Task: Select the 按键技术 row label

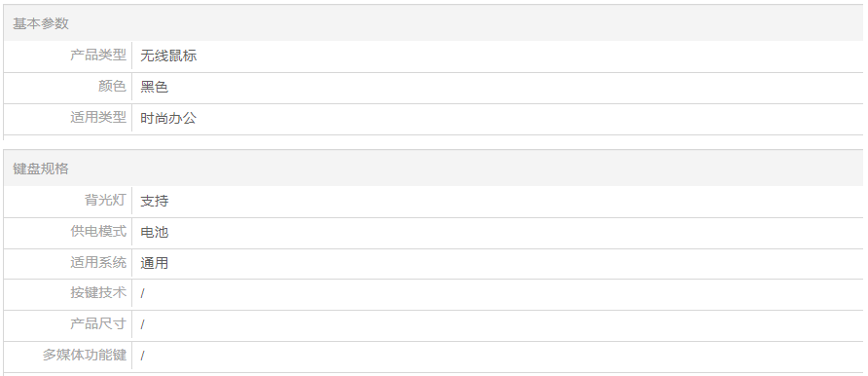Action: click(x=98, y=292)
